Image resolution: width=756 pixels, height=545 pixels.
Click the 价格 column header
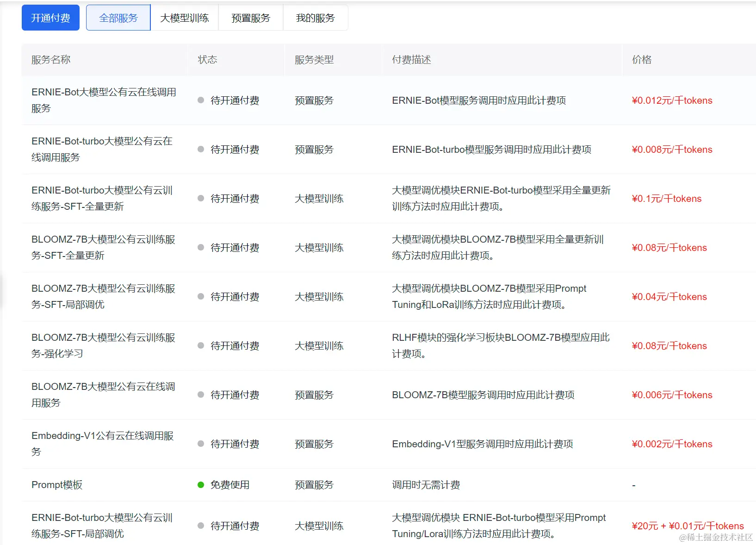tap(642, 60)
